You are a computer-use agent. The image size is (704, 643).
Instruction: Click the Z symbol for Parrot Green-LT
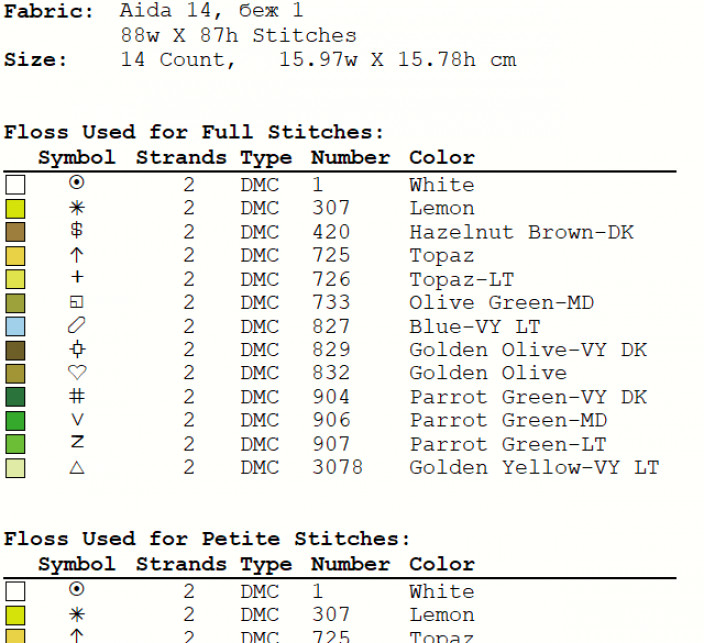77,442
